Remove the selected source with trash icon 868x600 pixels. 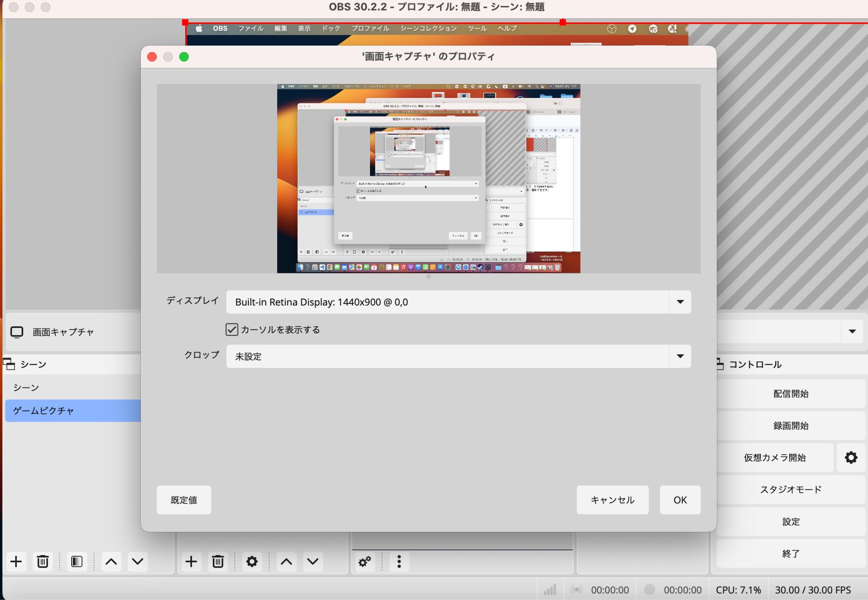[x=218, y=562]
